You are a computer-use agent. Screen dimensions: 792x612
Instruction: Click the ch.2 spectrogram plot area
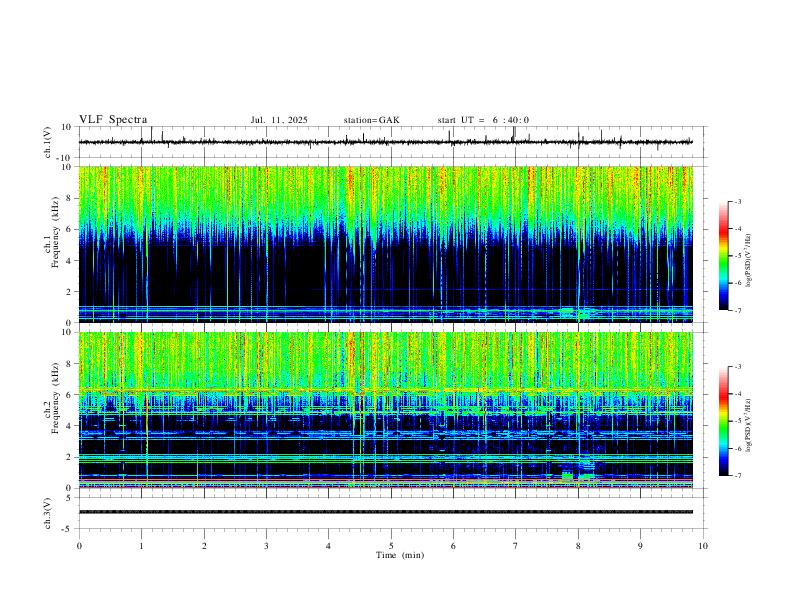point(386,410)
